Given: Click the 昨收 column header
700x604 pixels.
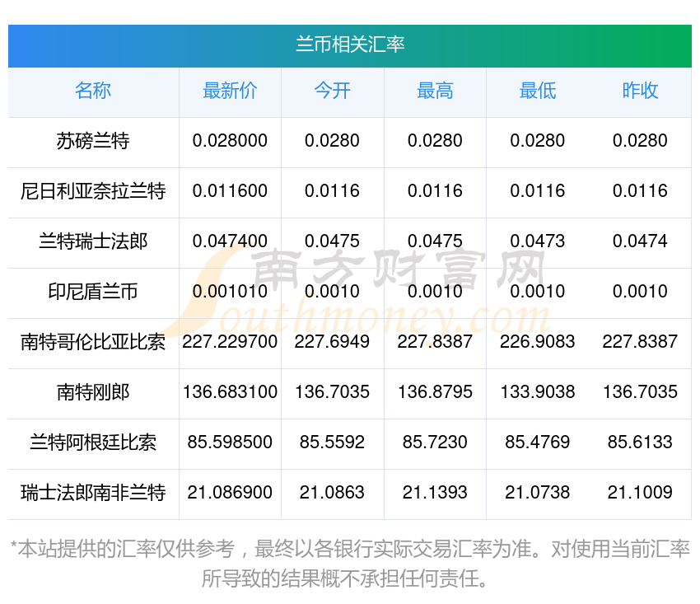Looking at the screenshot, I should (x=640, y=91).
